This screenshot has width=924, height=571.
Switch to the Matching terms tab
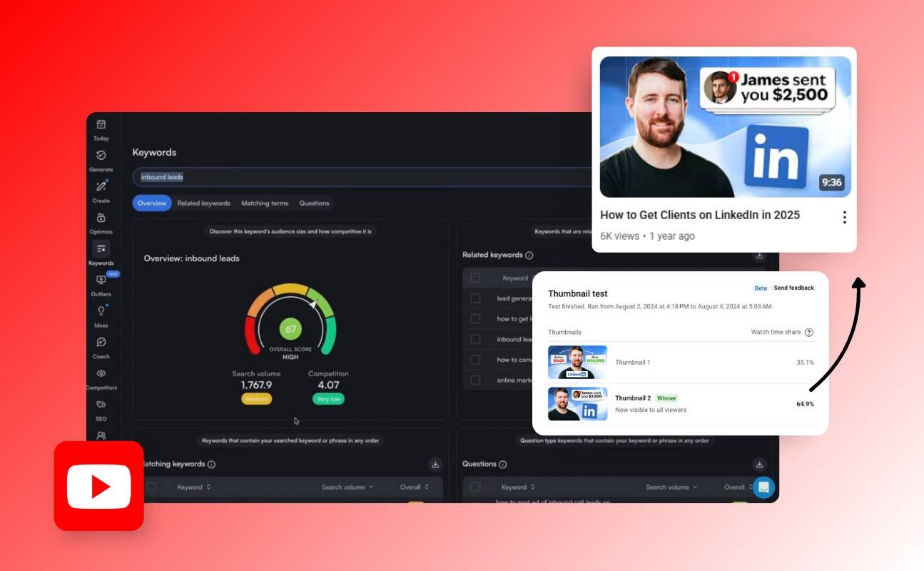(x=265, y=203)
